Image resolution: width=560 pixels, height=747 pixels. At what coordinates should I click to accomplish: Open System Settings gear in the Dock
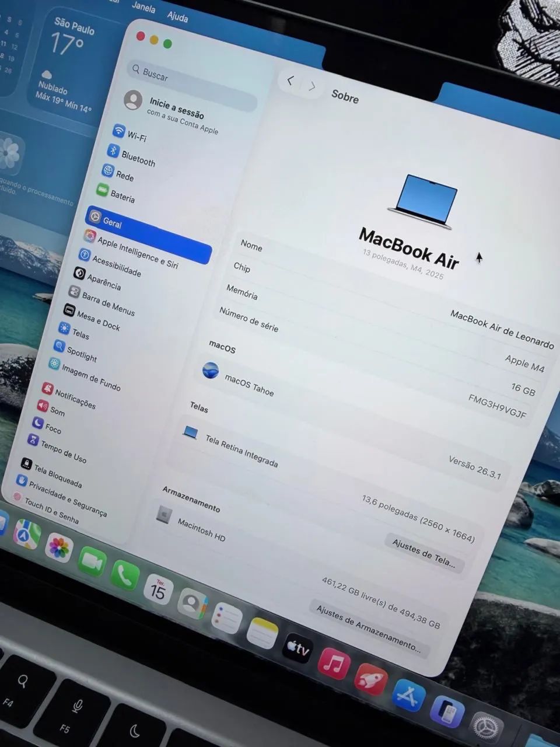(x=486, y=729)
